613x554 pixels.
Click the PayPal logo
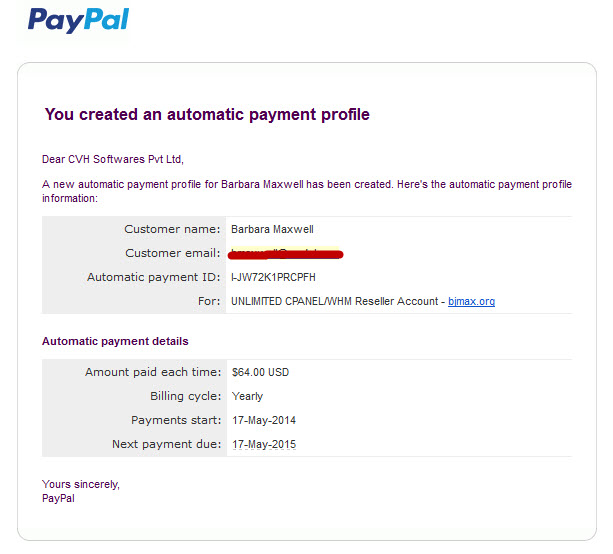(78, 20)
